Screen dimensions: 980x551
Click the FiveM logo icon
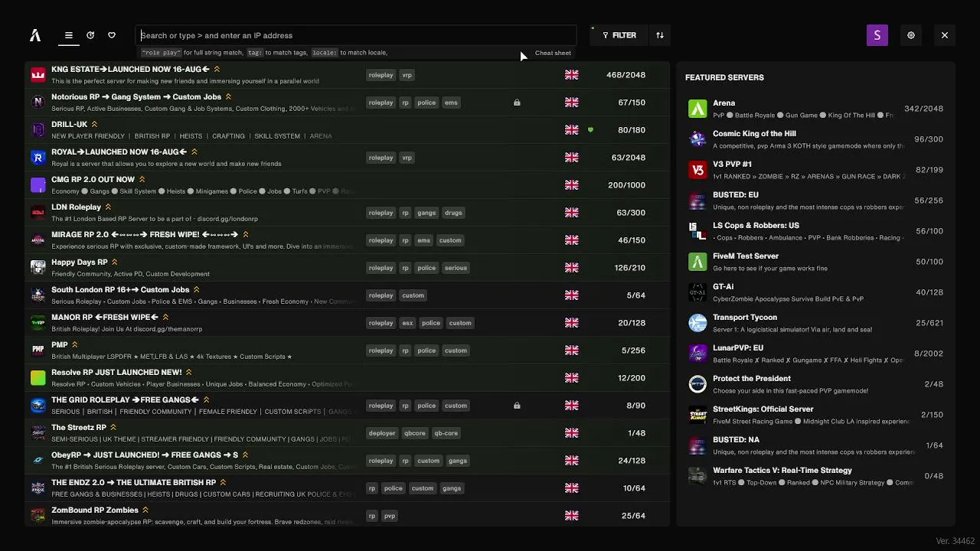pyautogui.click(x=35, y=35)
